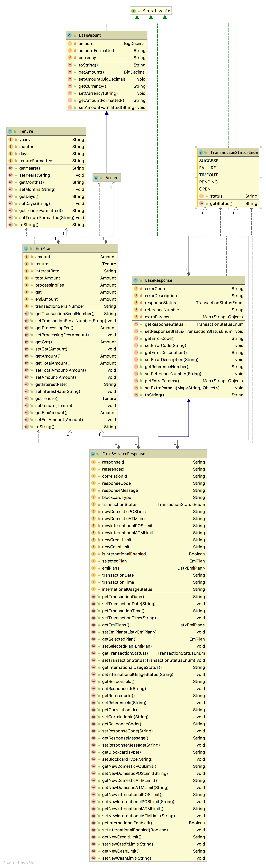Select the Amount class node
Screen dimensions: 266x868
[x=106, y=178]
